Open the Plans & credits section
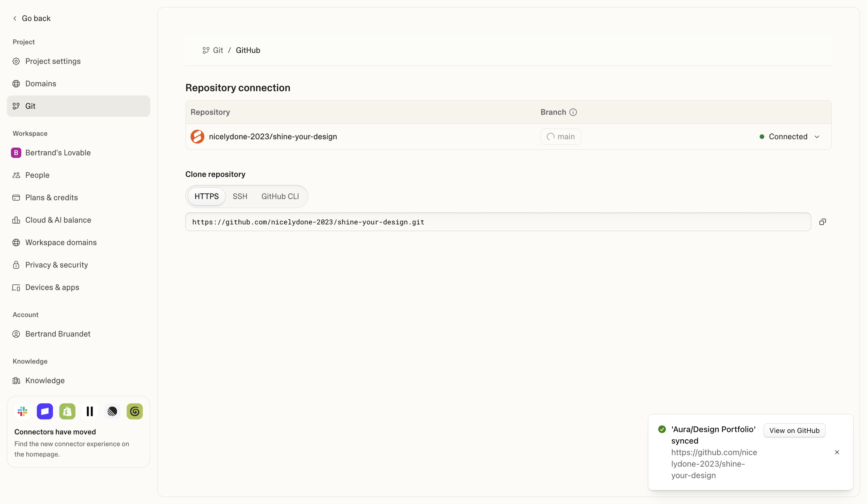Viewport: 867px width, 504px height. pyautogui.click(x=78, y=198)
